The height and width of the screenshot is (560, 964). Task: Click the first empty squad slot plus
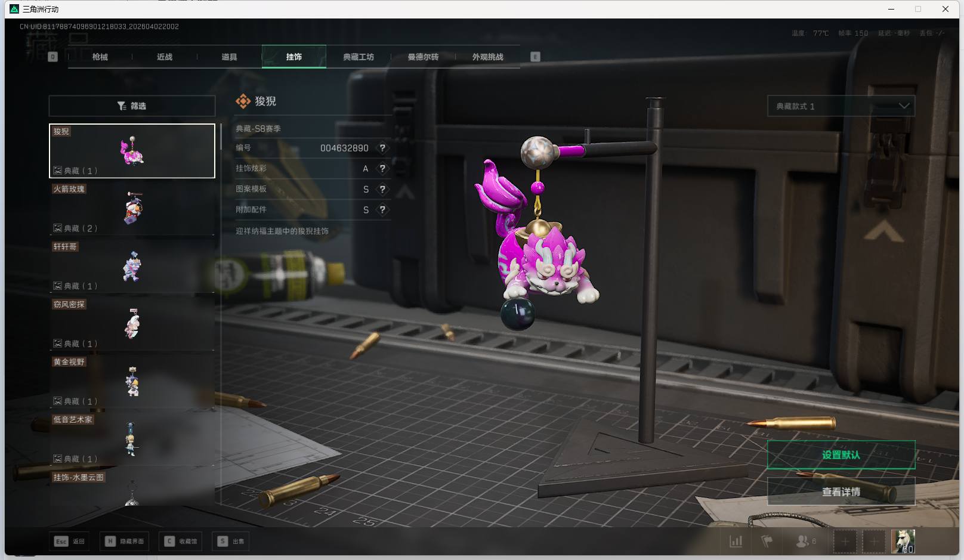pos(845,542)
